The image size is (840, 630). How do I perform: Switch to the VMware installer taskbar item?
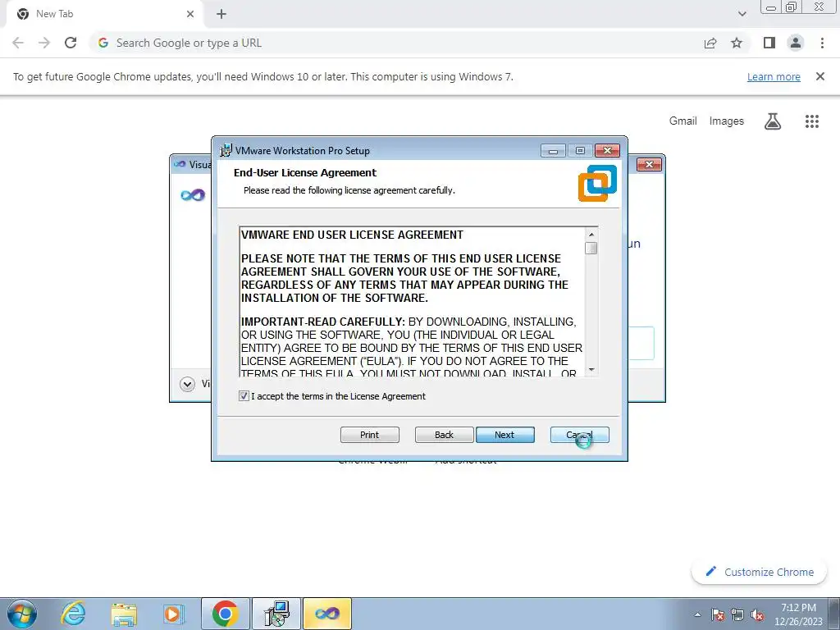click(276, 614)
